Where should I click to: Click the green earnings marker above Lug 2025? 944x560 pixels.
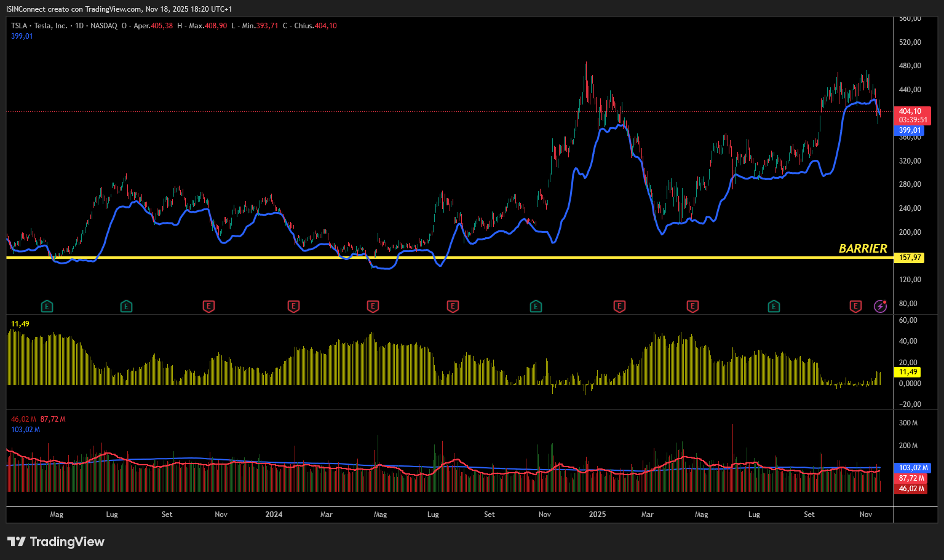pyautogui.click(x=774, y=306)
